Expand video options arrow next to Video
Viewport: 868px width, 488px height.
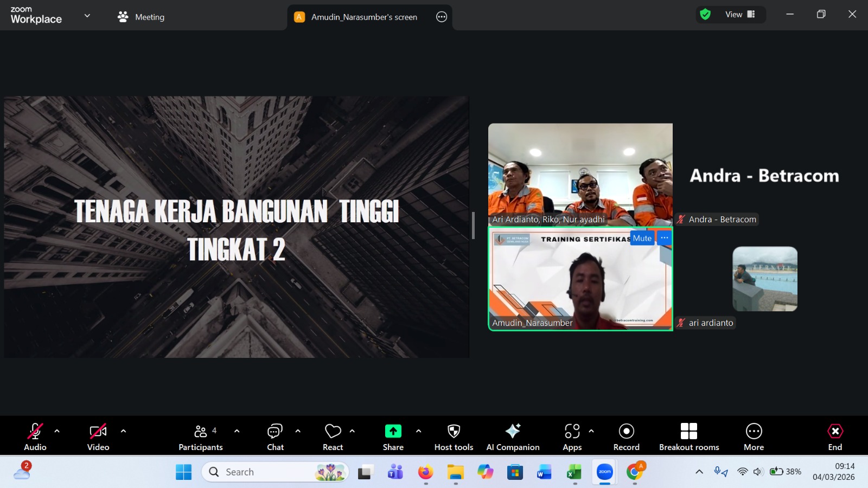(123, 431)
